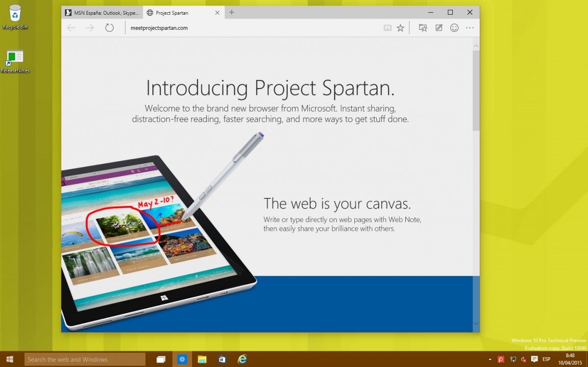
Task: Click Project Spartan globe taskbar icon
Action: coord(182,359)
